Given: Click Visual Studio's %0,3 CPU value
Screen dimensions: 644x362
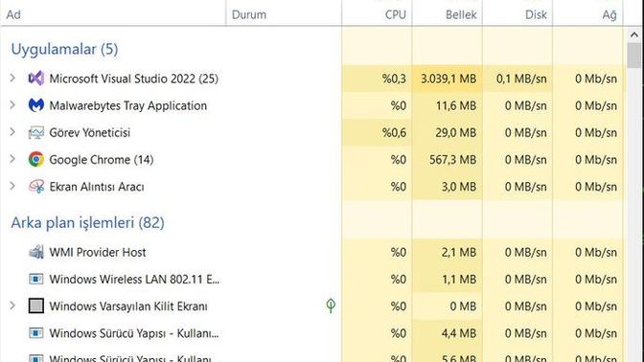Looking at the screenshot, I should click(394, 79).
